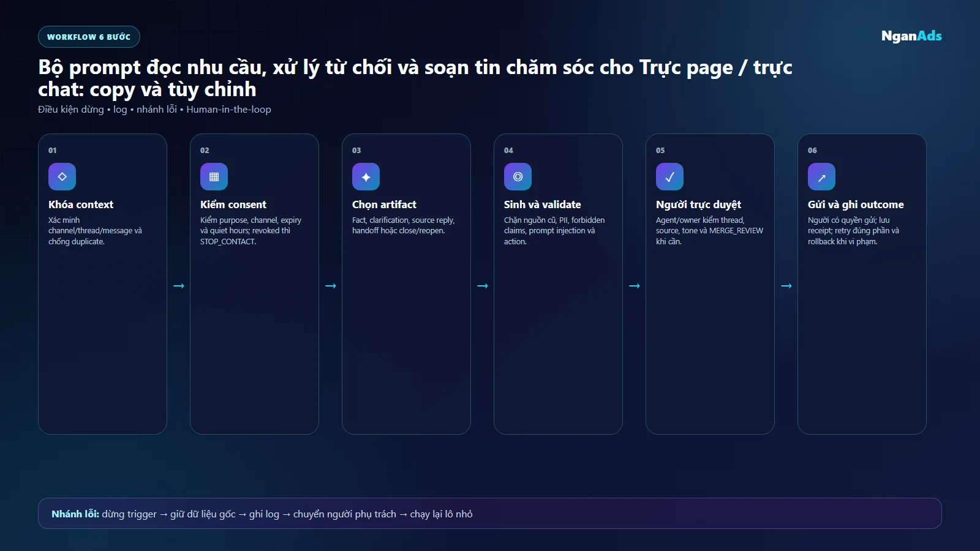Select the Gửi và ghi outcome heading
Viewport: 980px width, 551px height.
(x=856, y=204)
